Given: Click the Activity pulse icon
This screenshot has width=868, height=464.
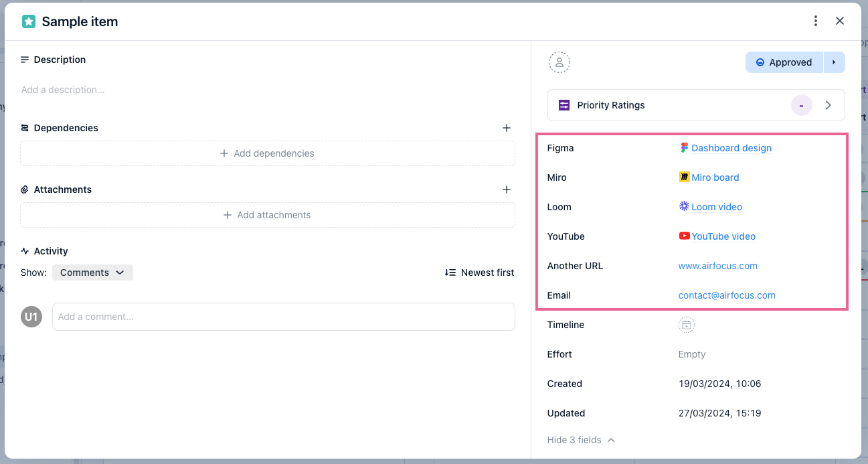Looking at the screenshot, I should coord(25,251).
